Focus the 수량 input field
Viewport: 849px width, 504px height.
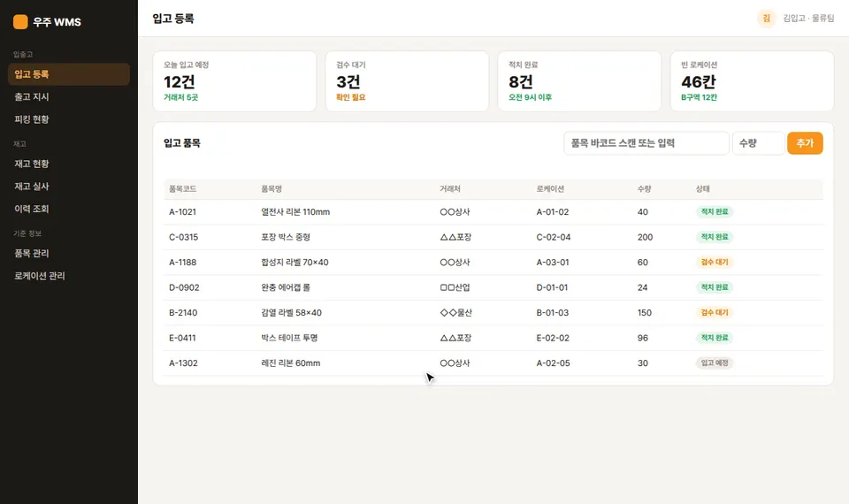758,143
